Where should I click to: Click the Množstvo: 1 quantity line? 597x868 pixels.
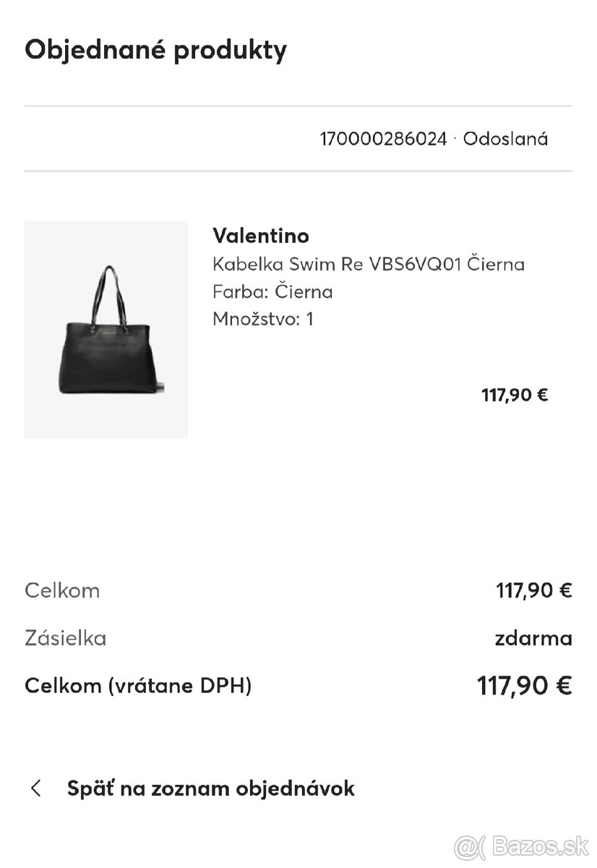264,318
